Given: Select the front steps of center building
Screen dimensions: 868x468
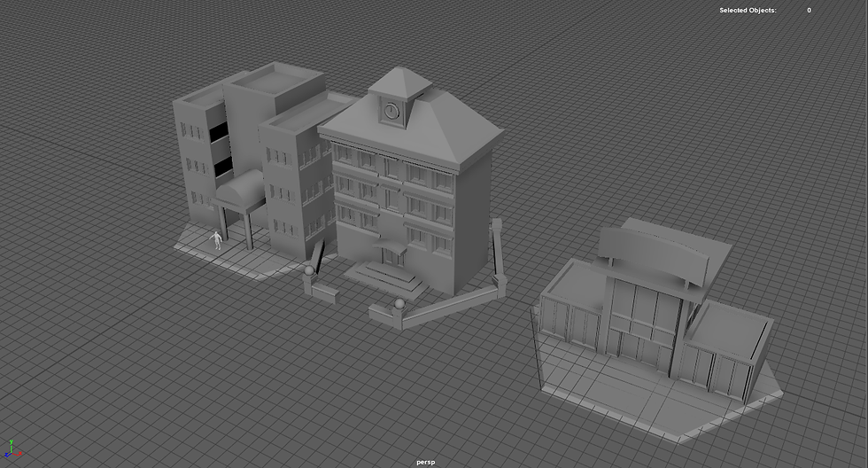Looking at the screenshot, I should click(386, 279).
